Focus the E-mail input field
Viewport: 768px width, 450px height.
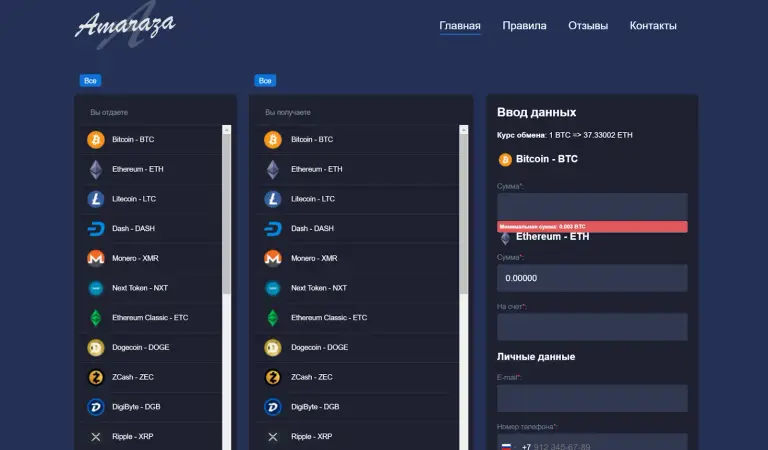pyautogui.click(x=592, y=398)
